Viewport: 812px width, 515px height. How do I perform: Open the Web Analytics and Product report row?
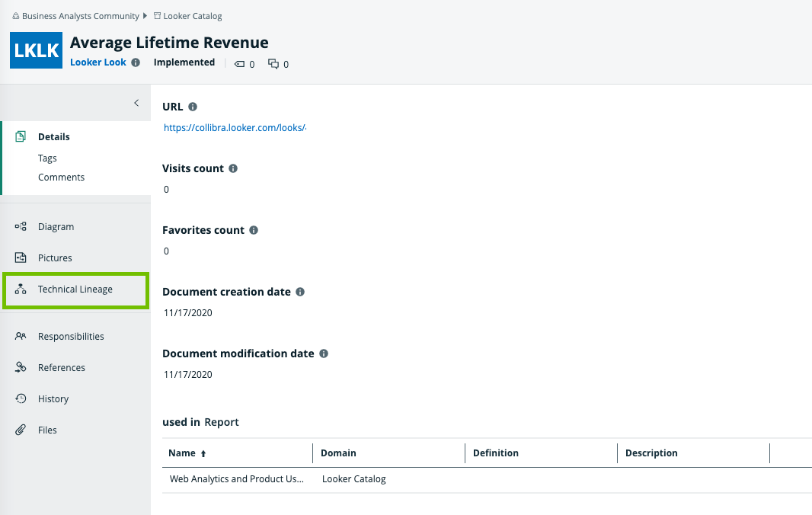pyautogui.click(x=236, y=479)
